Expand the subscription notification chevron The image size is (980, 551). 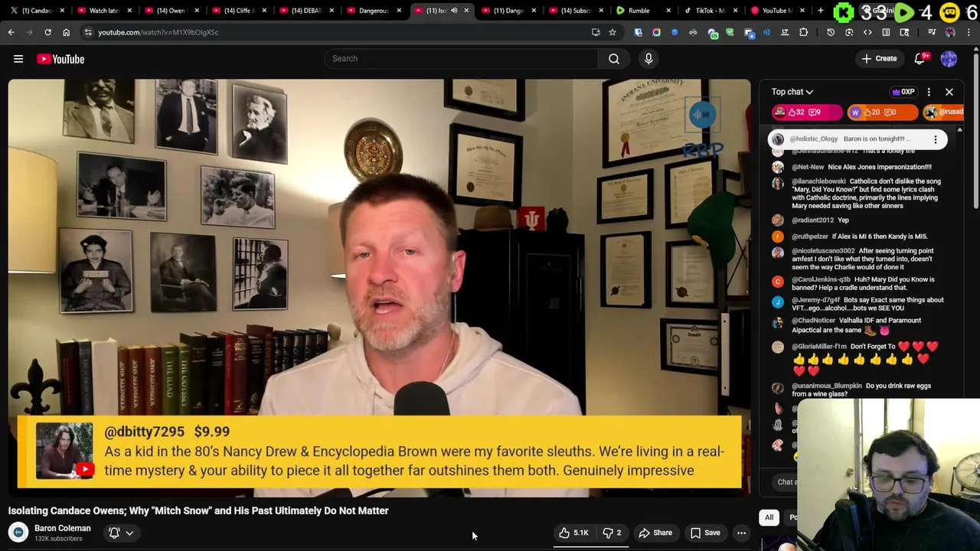click(x=129, y=533)
